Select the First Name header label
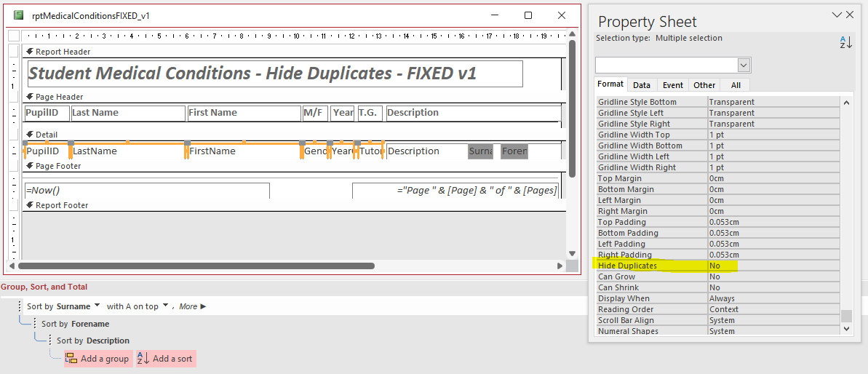 tap(244, 113)
